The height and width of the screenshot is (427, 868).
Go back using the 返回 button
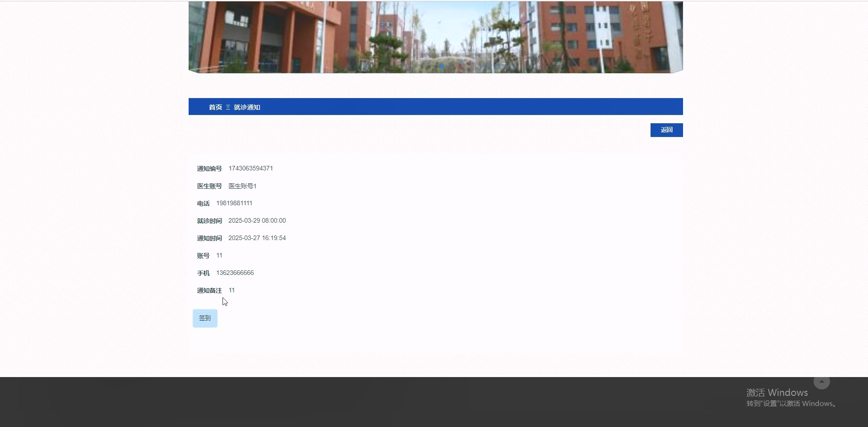coord(667,130)
